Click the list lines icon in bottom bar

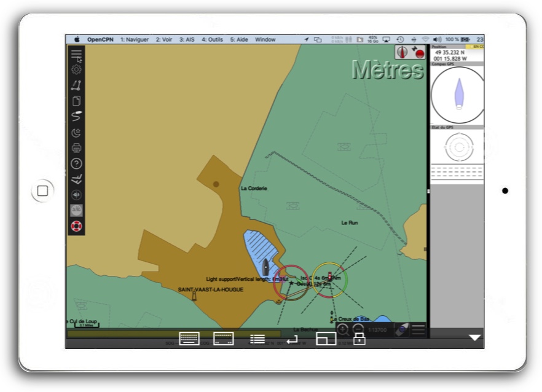coord(257,339)
